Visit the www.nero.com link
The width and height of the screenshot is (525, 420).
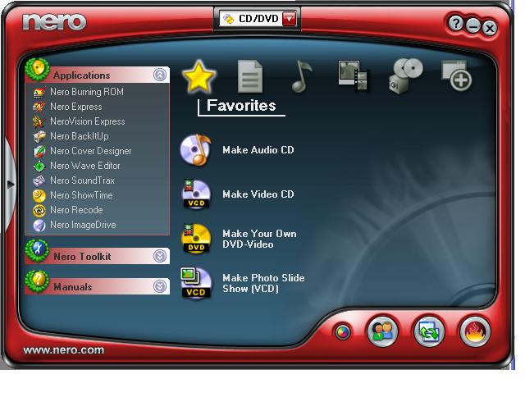[x=64, y=350]
